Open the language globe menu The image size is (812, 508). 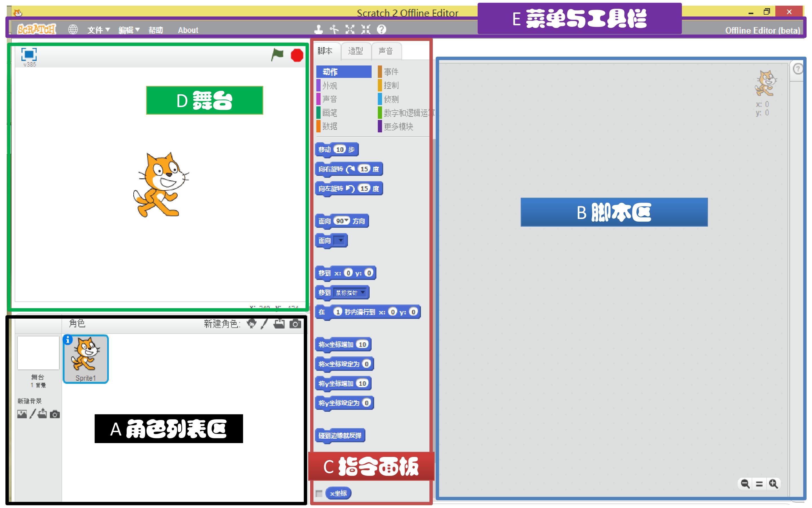tap(73, 30)
